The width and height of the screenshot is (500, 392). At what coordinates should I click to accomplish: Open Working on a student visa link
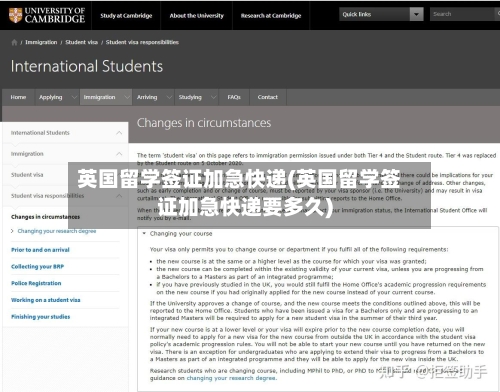46,300
